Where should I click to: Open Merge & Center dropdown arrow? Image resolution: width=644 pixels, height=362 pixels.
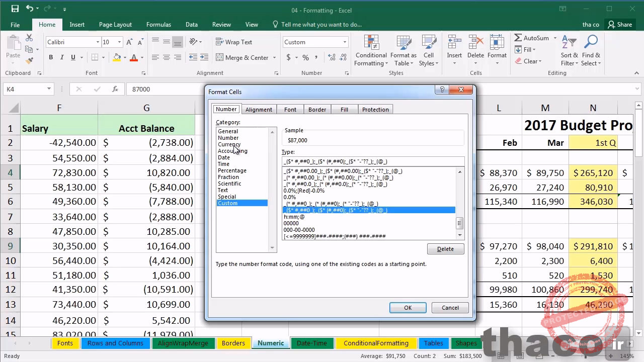tap(275, 58)
